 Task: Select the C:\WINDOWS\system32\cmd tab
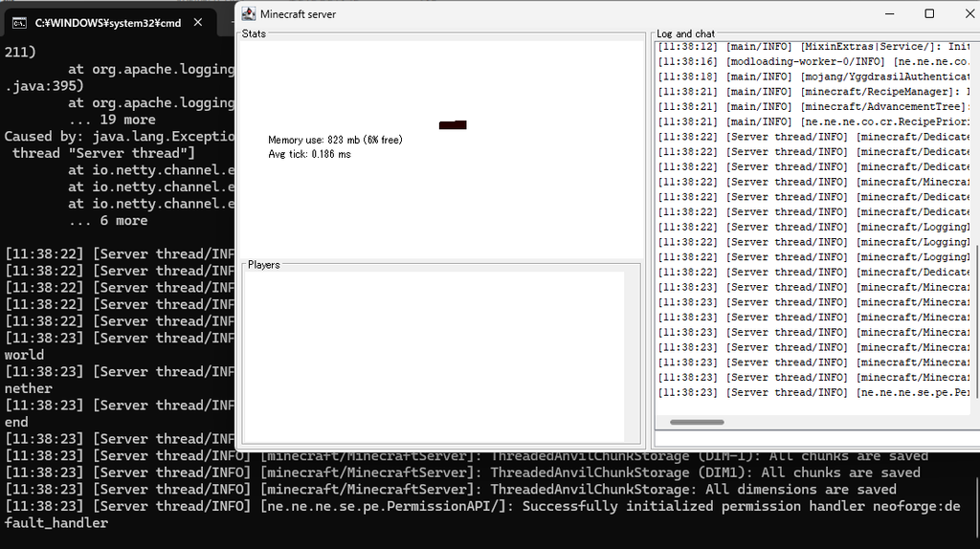(x=108, y=23)
